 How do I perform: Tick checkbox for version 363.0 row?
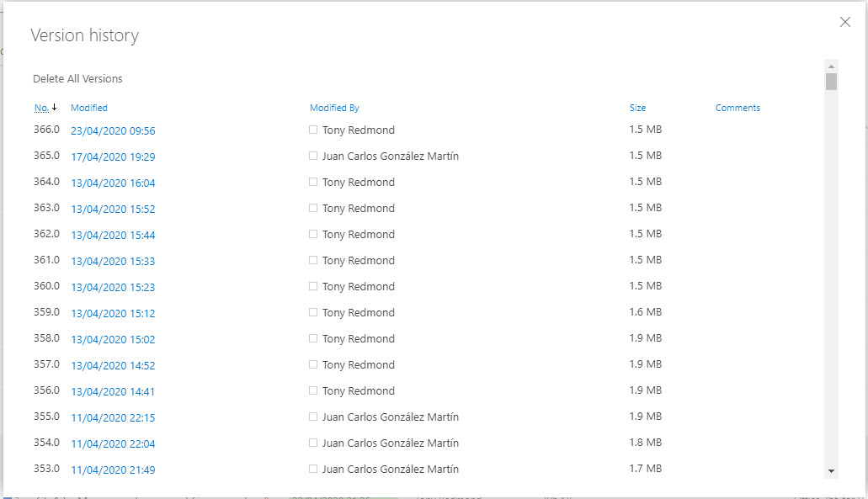(313, 208)
